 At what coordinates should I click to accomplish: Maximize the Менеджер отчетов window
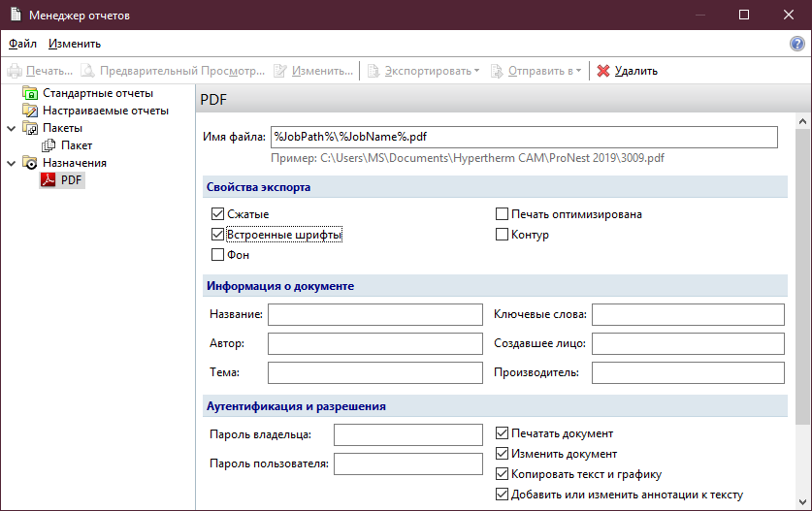pyautogui.click(x=744, y=15)
